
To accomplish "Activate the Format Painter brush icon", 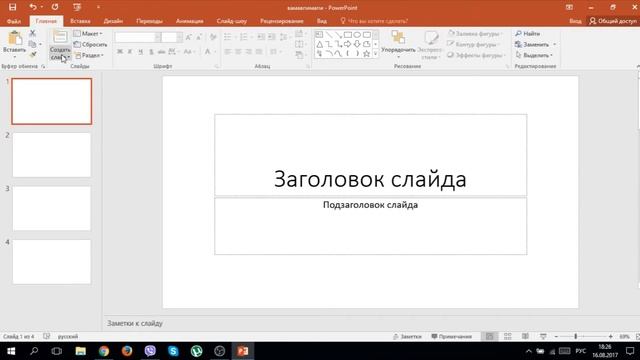I will click(33, 55).
